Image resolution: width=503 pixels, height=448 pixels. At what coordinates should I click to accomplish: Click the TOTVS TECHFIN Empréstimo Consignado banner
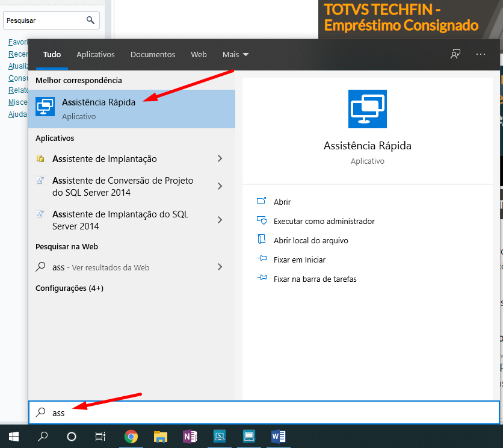(x=410, y=19)
